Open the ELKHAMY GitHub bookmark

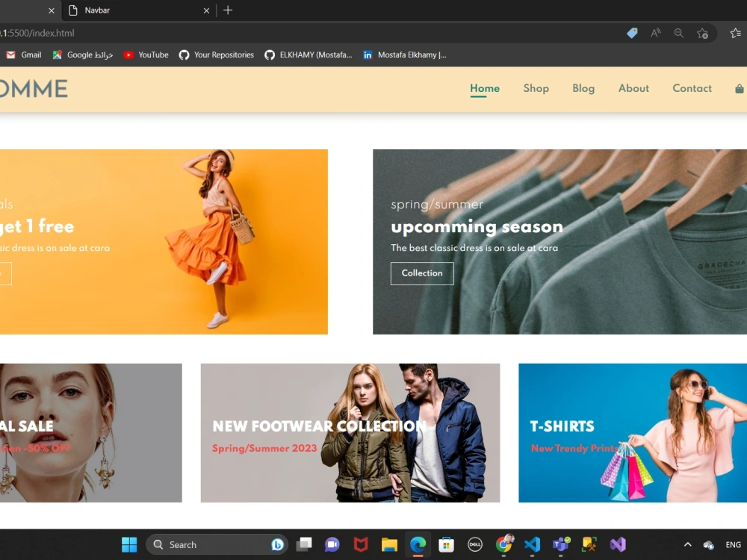coord(309,55)
